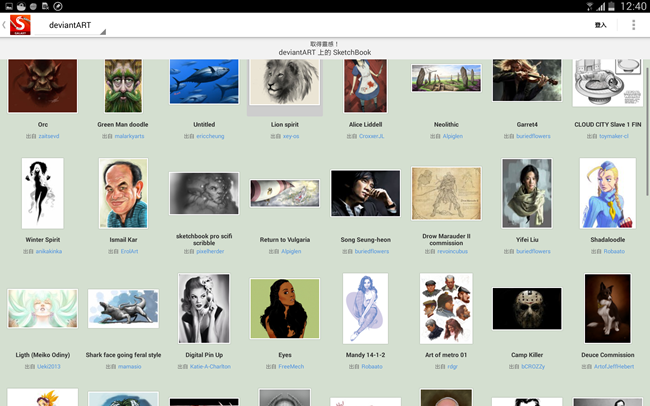Visit artist CroxxerJL's profile link
The height and width of the screenshot is (406, 650).
371,136
